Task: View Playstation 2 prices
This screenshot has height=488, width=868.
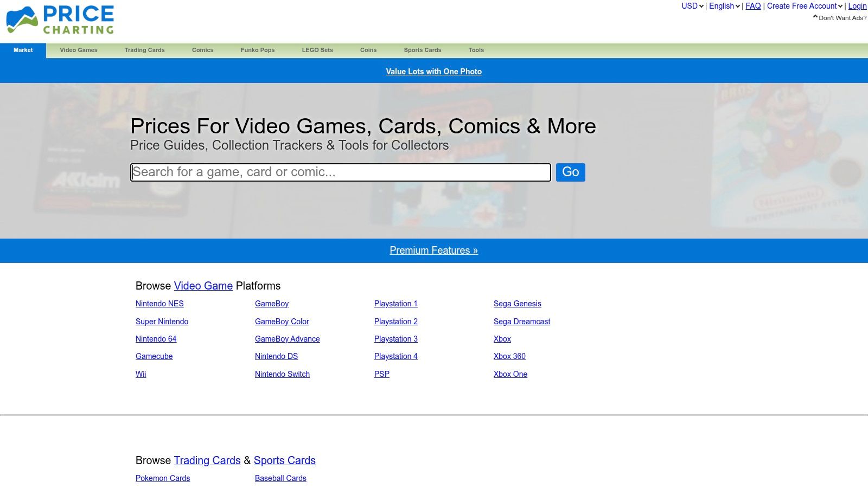Action: pyautogui.click(x=396, y=322)
